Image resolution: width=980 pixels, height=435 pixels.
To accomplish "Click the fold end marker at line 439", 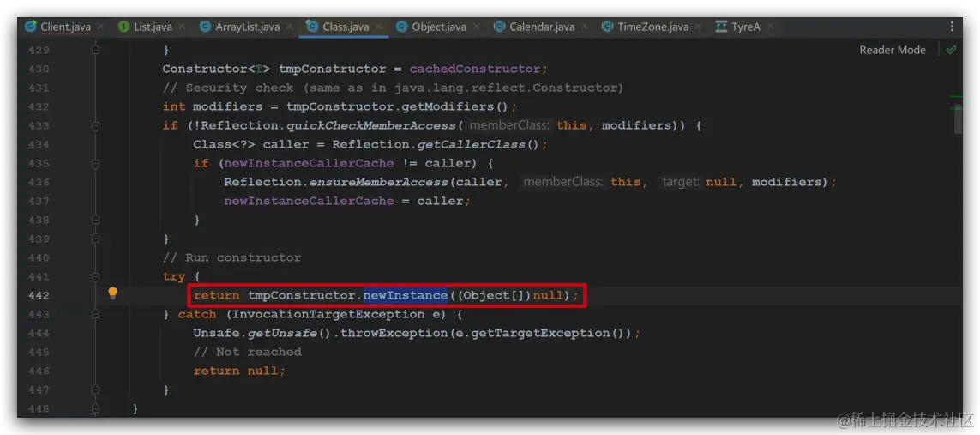I will pos(95,239).
